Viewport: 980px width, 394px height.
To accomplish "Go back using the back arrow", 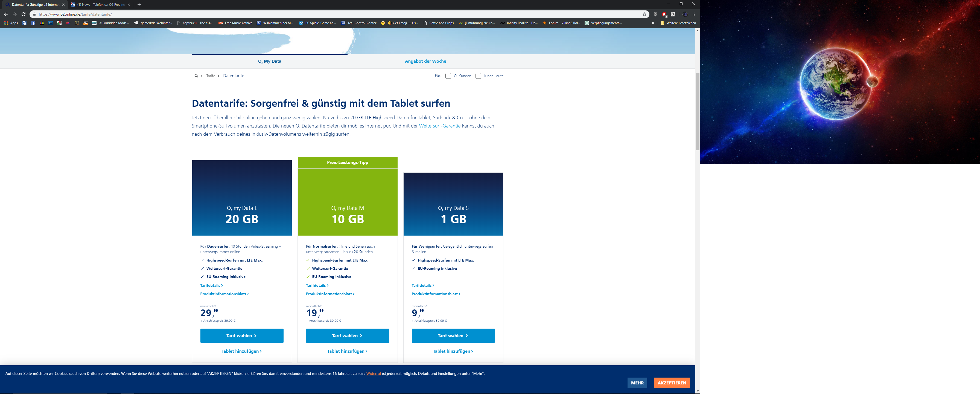I will (x=6, y=14).
